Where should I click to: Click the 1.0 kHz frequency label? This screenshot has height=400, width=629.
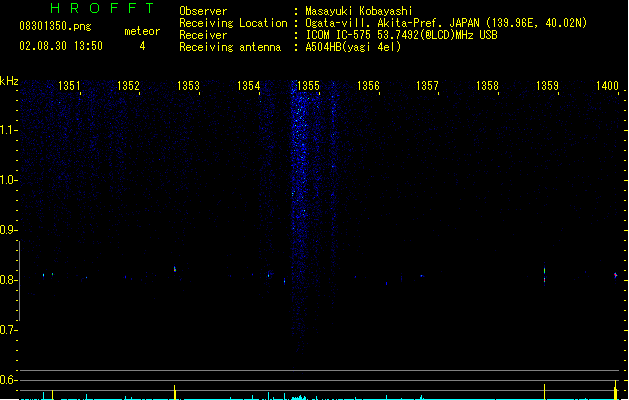(x=8, y=180)
